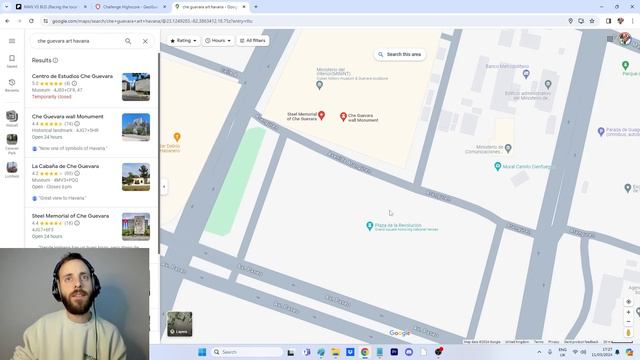This screenshot has width=640, height=360.
Task: Click the orange restaurant pin on the left of map
Action: tap(177, 137)
